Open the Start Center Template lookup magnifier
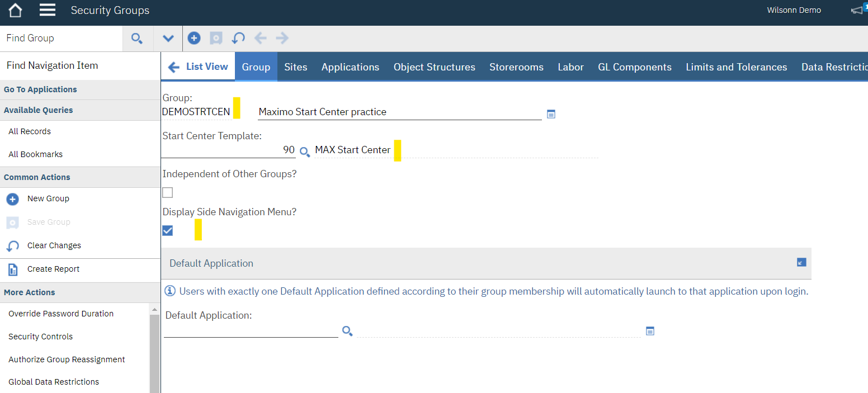Image resolution: width=868 pixels, height=393 pixels. pyautogui.click(x=304, y=151)
